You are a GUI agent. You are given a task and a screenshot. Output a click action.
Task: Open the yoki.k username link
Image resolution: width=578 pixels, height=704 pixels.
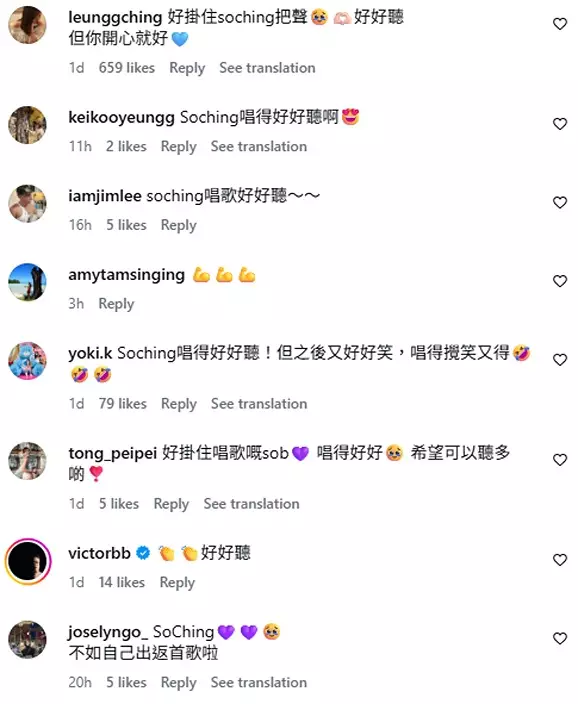tap(90, 353)
